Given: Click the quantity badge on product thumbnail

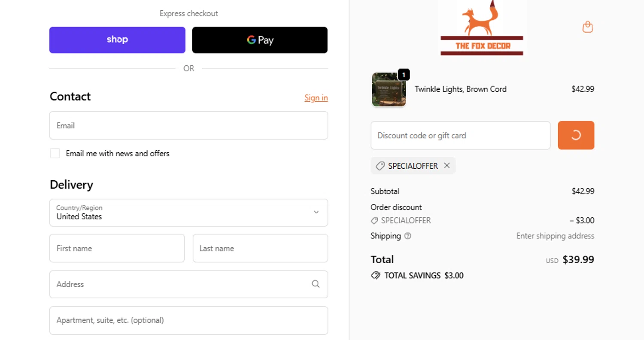Looking at the screenshot, I should point(404,75).
